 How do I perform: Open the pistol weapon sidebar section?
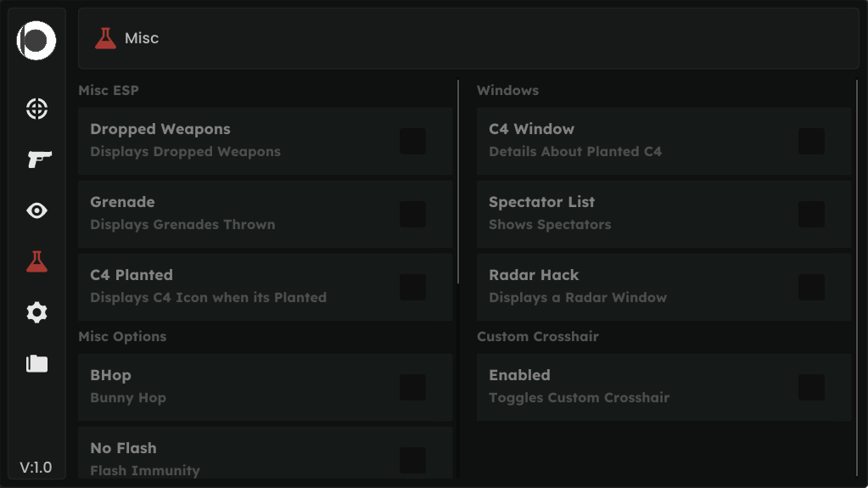click(38, 159)
